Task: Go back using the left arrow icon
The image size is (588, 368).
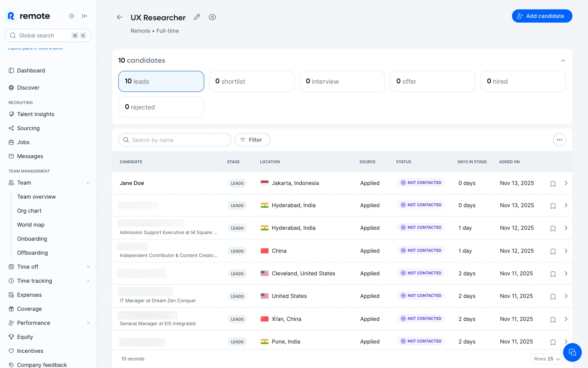Action: [120, 17]
